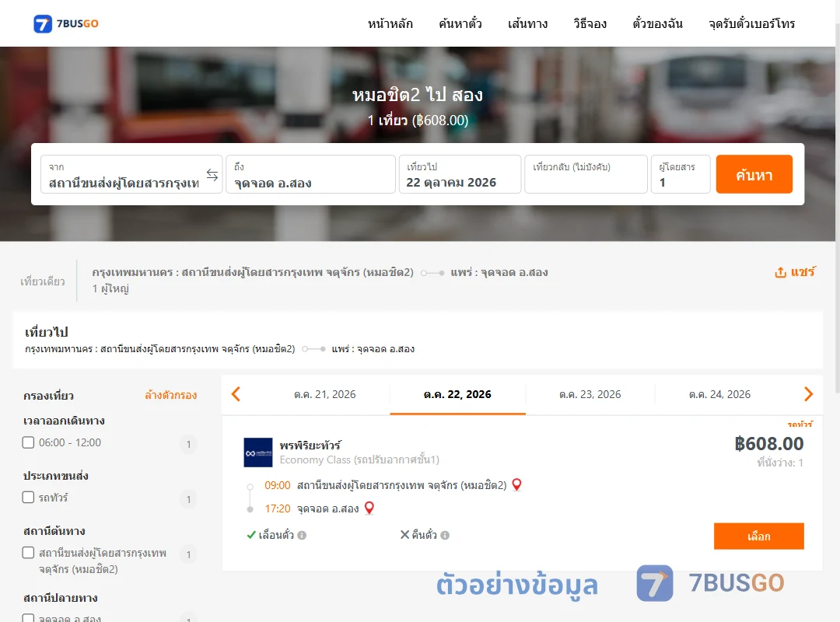Click the orange ค้นหา search button
The width and height of the screenshot is (840, 622).
coord(754,175)
